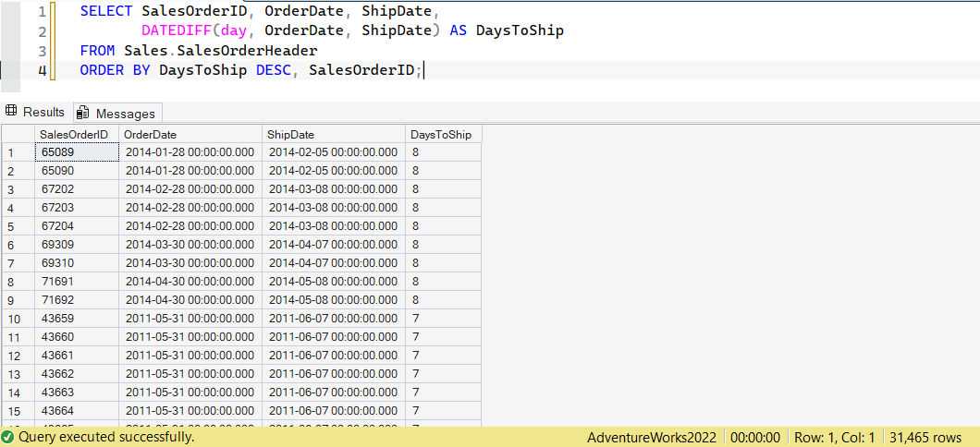Click cell with SalesOrderID 71692

tap(76, 299)
